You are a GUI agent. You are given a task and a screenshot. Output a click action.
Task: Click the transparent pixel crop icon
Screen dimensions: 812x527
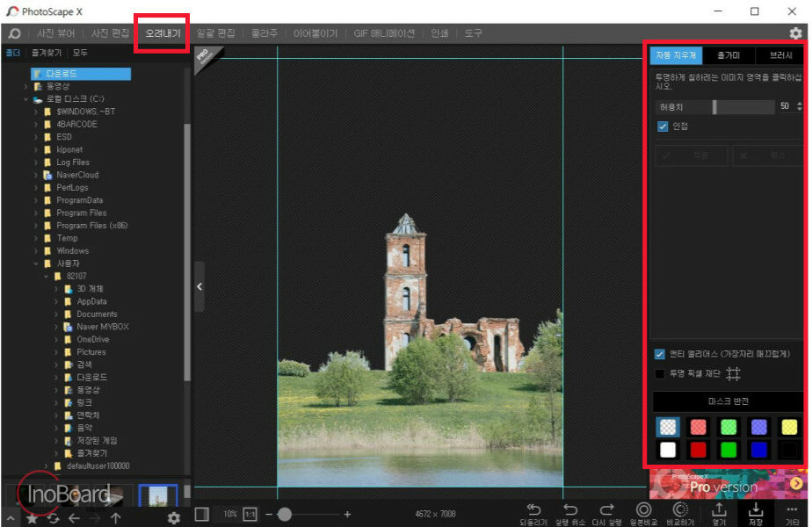pyautogui.click(x=733, y=373)
